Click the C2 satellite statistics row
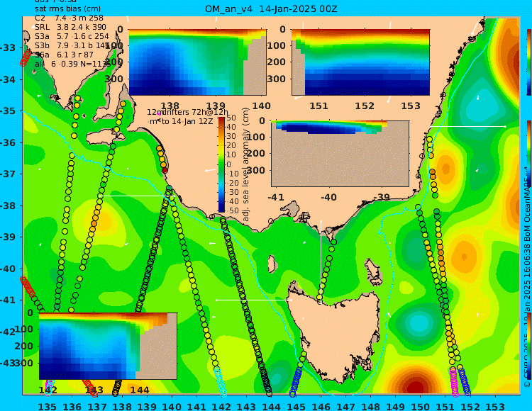 (x=69, y=18)
